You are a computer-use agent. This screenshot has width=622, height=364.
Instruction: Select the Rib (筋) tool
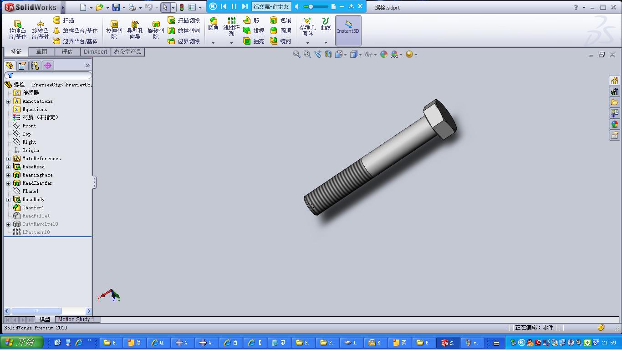251,20
